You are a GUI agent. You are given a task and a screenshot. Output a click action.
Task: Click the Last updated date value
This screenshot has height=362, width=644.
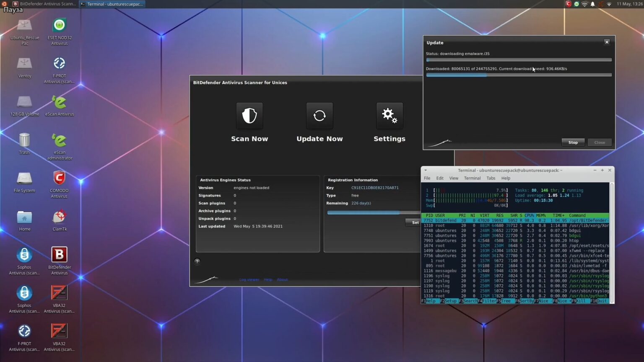coord(258,226)
